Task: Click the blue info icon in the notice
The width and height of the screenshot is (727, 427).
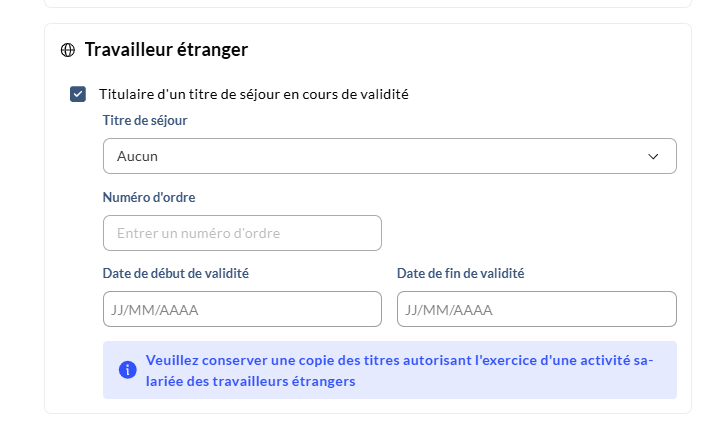Action: (x=127, y=370)
